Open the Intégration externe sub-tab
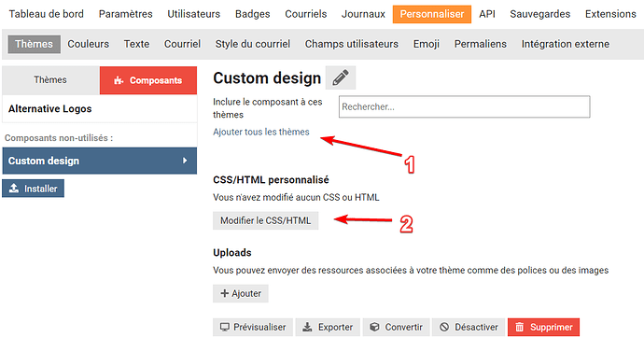Screen dimensions: 644x337 click(x=566, y=44)
